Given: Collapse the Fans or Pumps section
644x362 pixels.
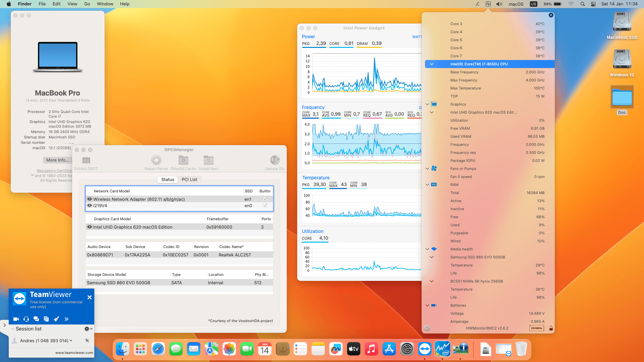Looking at the screenshot, I should click(x=427, y=169).
